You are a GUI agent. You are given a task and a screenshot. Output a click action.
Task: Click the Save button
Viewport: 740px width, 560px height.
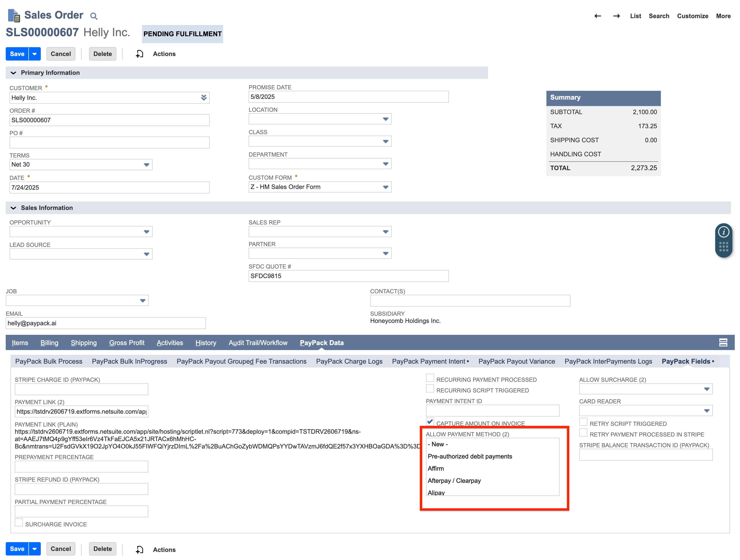pyautogui.click(x=17, y=54)
